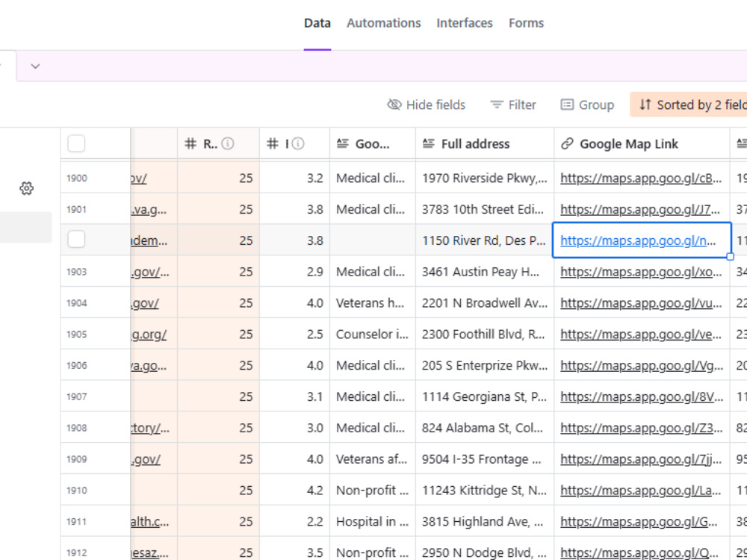This screenshot has height=560, width=747.
Task: Open the Filter options
Action: click(x=513, y=105)
